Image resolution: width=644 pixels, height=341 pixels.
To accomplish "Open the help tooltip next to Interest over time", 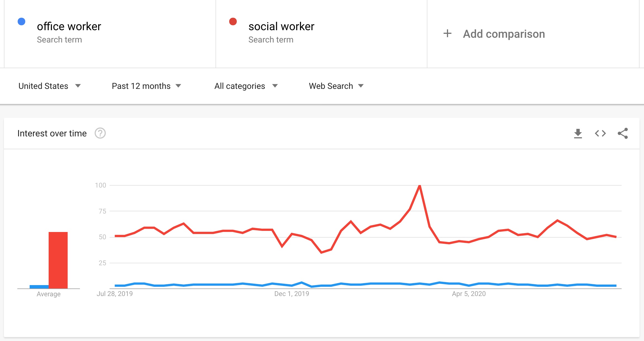I will (x=101, y=133).
